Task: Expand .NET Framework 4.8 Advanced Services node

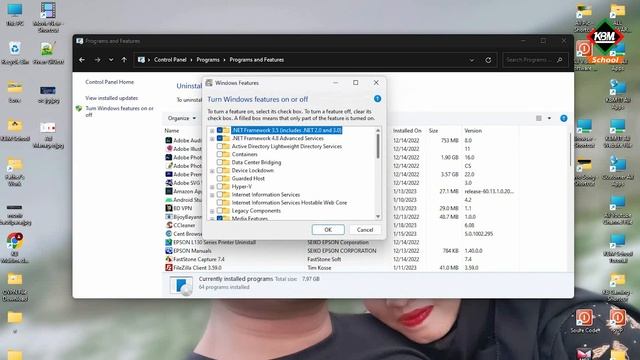Action: (x=212, y=139)
